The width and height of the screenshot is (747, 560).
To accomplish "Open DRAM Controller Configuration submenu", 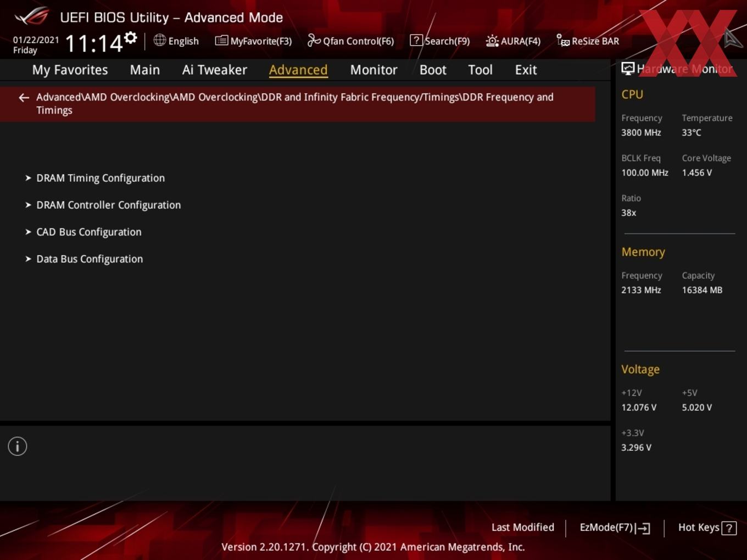I will pyautogui.click(x=108, y=205).
